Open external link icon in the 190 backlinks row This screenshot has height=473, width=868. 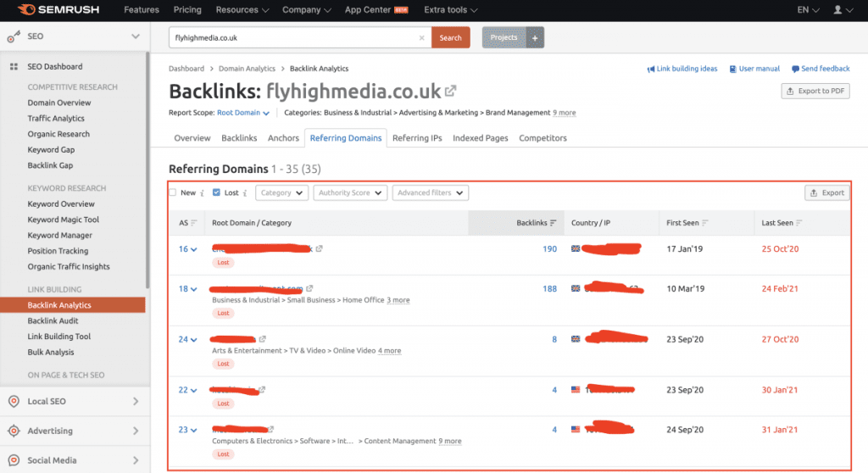(x=320, y=248)
